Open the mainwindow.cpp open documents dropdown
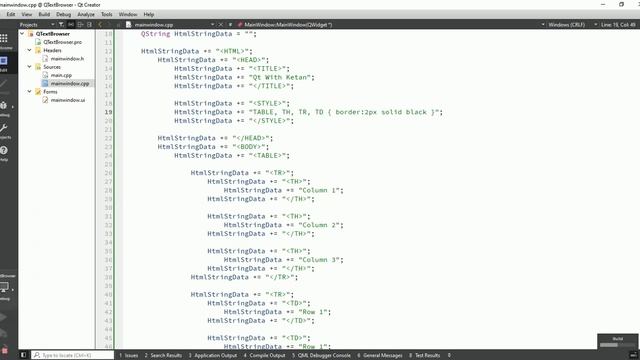The image size is (640, 360). [x=213, y=24]
